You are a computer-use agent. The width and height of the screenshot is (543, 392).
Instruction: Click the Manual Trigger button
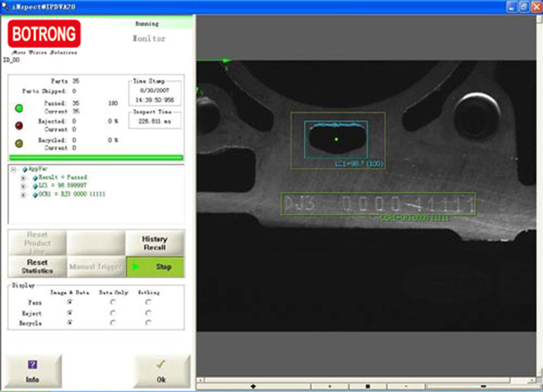[96, 267]
